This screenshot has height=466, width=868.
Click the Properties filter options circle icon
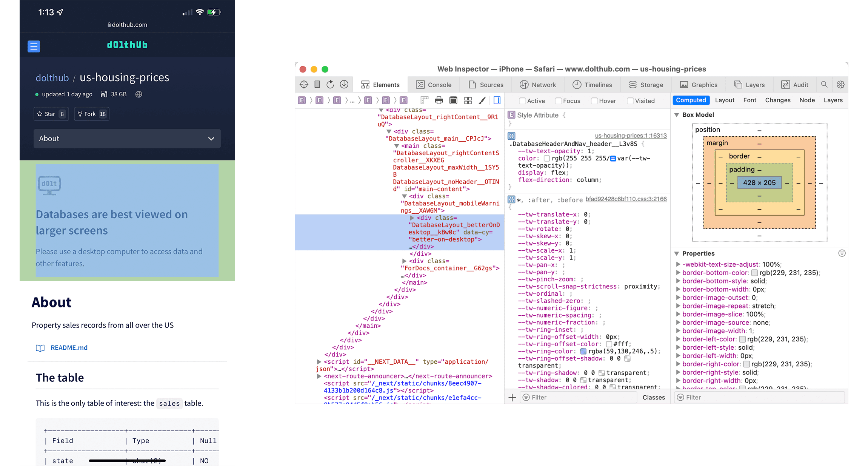842,253
